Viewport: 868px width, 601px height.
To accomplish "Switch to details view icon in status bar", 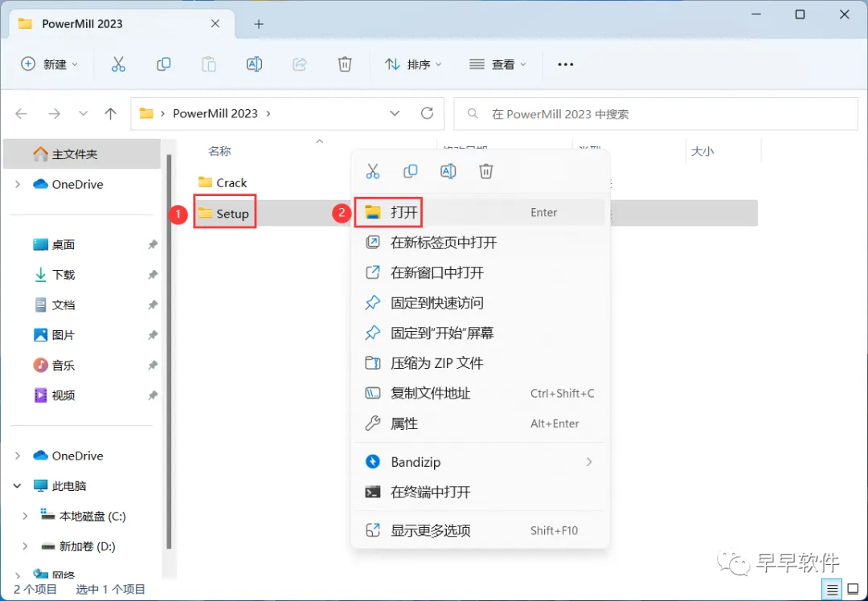I will tap(832, 591).
